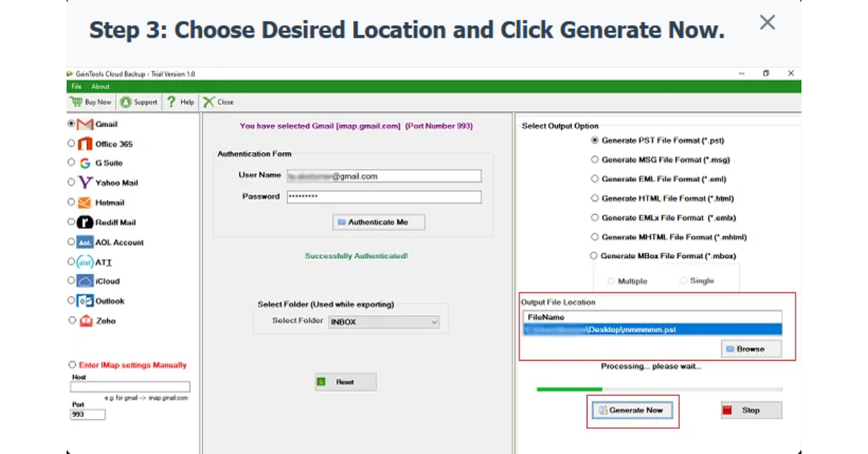Click the Yahoo Mail logo icon

click(x=85, y=183)
